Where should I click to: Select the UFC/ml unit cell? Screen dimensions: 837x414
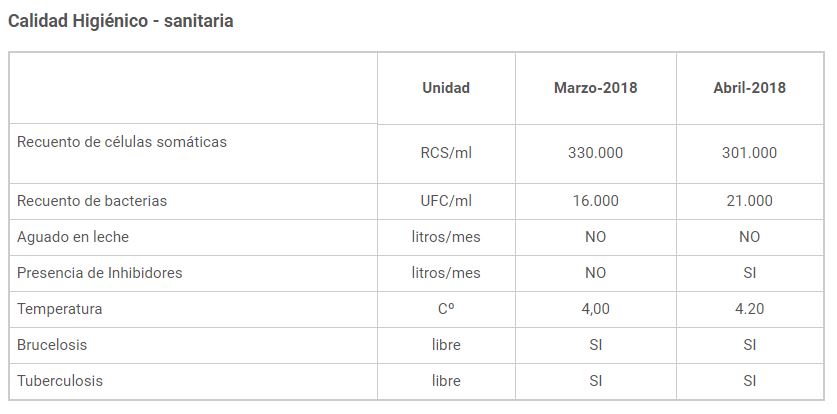446,201
